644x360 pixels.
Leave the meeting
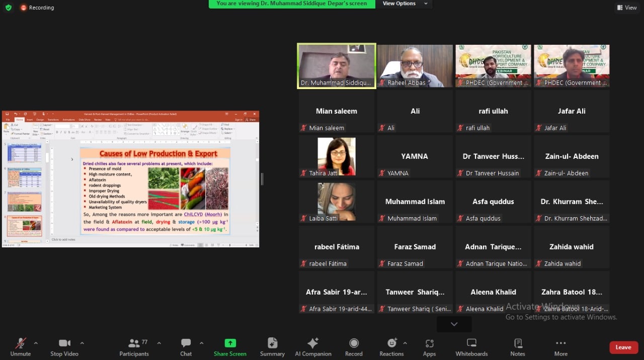[623, 347]
